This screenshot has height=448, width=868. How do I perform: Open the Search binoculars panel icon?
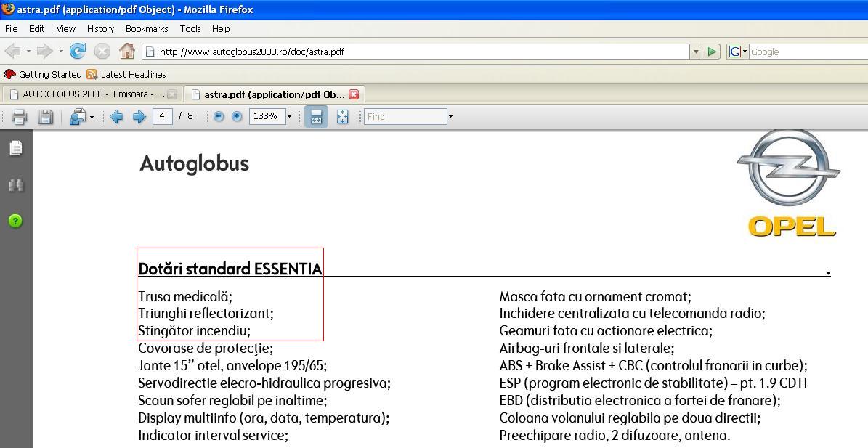16,184
